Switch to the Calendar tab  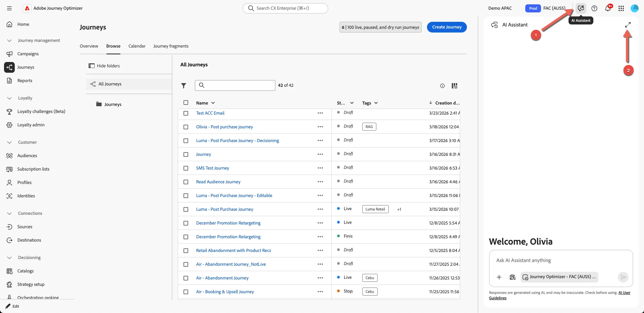click(137, 46)
